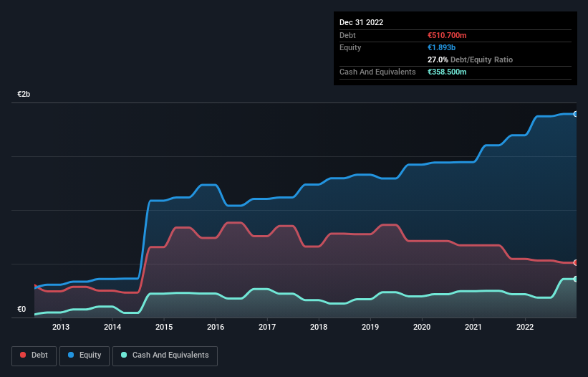This screenshot has width=588, height=377.
Task: Click the €2b y-axis label
Action: pyautogui.click(x=24, y=94)
